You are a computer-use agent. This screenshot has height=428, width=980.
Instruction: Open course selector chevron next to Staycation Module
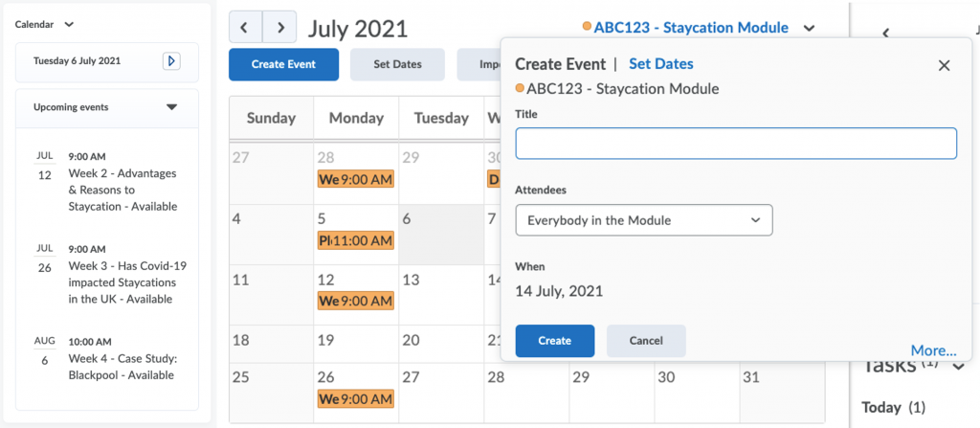pyautogui.click(x=809, y=28)
